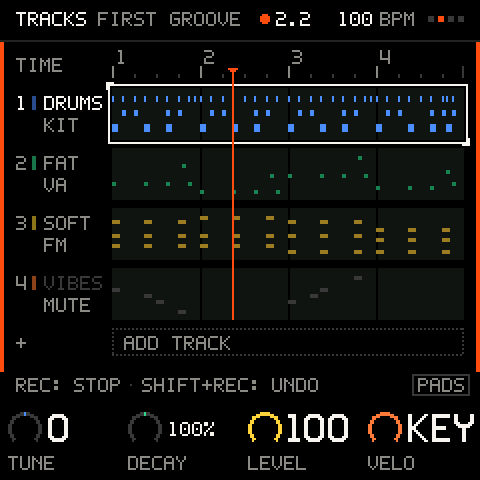This screenshot has width=480, height=480.
Task: Click track number 1
Action: [21, 103]
